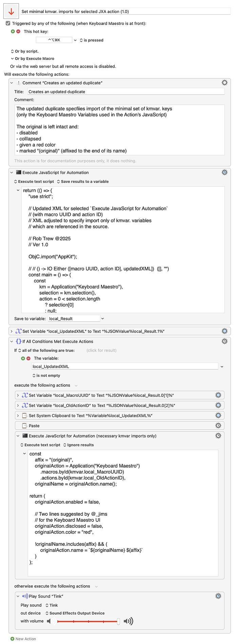Open the "Save to variable" dropdown
The height and width of the screenshot is (644, 234).
102,318
